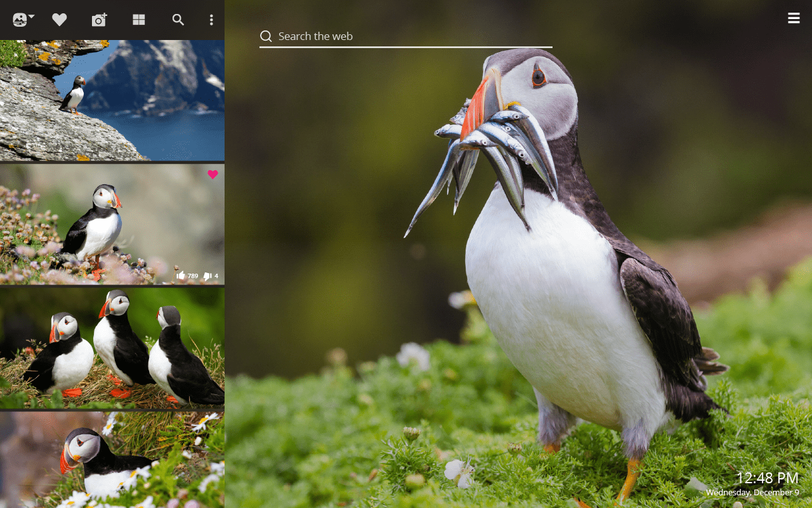Open your favorites with the heart icon
This screenshot has height=508, width=812.
click(x=60, y=19)
